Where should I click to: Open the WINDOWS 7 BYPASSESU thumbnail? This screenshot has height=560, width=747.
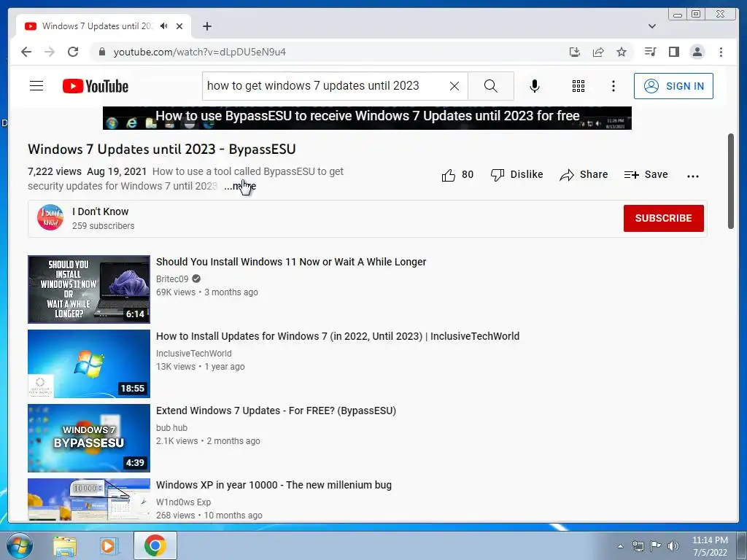pyautogui.click(x=89, y=438)
